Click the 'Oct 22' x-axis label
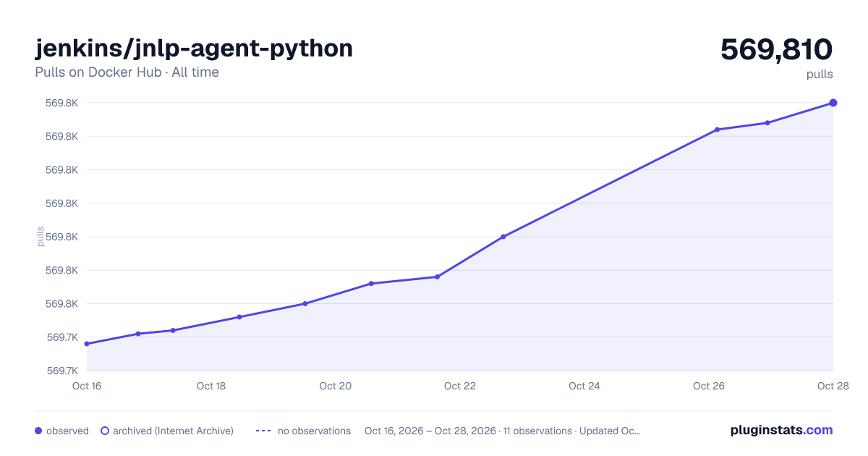 [x=460, y=386]
